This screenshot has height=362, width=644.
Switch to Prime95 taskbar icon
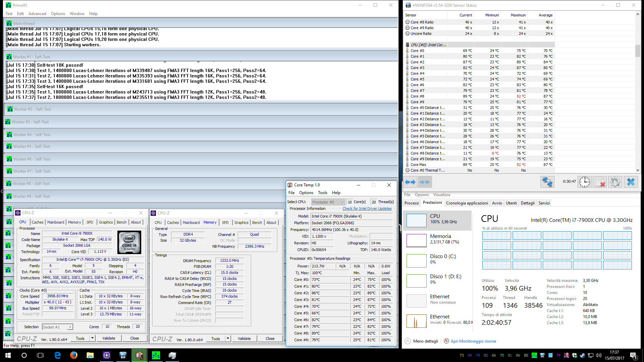156,355
